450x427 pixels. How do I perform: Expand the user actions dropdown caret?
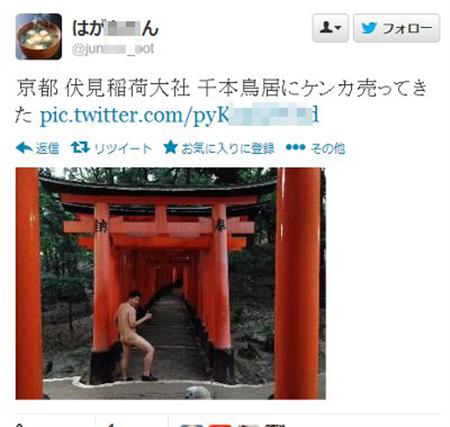click(x=338, y=28)
